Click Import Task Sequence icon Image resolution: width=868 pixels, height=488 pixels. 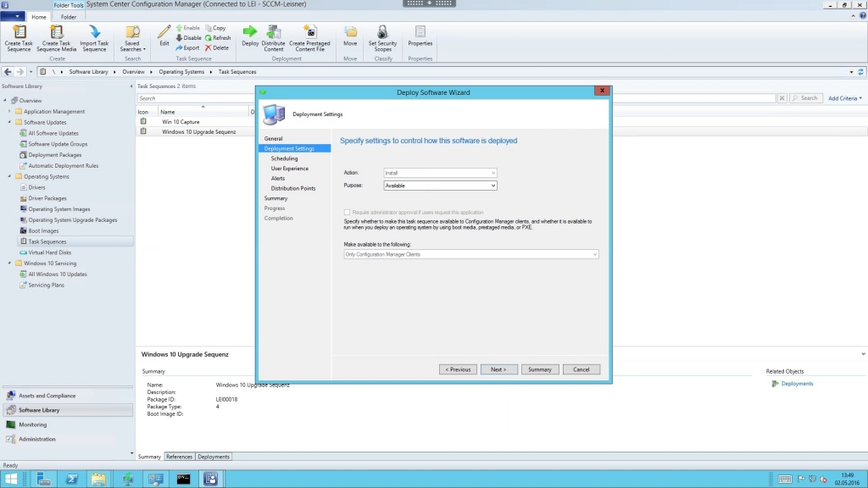[94, 38]
